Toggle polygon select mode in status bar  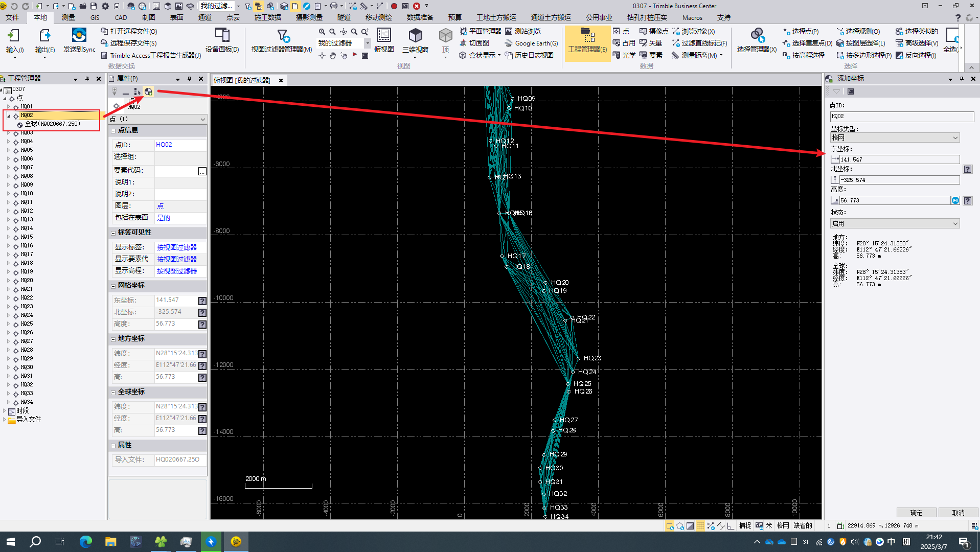pos(680,525)
